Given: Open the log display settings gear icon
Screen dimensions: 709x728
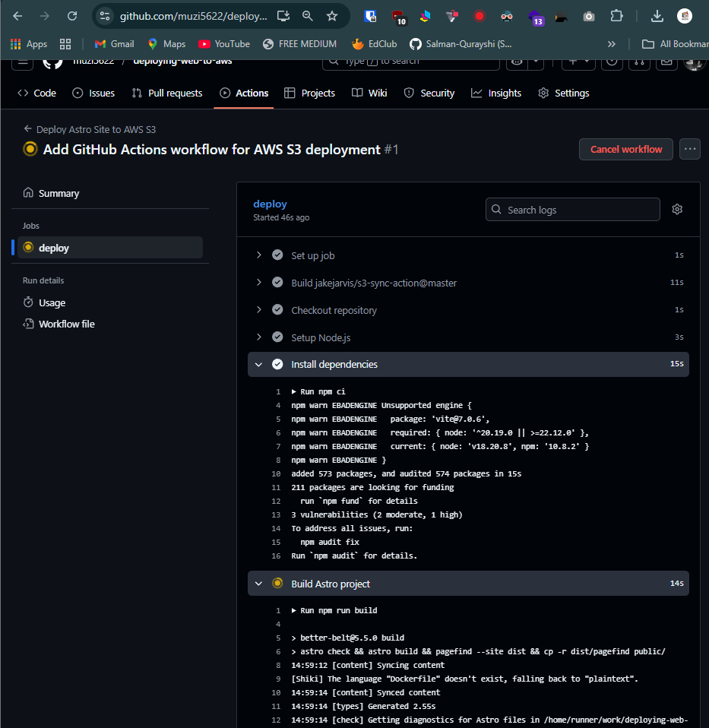Looking at the screenshot, I should (677, 209).
